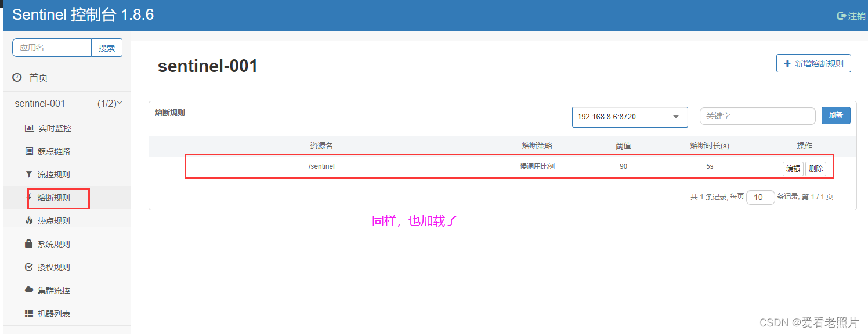This screenshot has width=868, height=334.
Task: Click the cloud icon for 集群流控
Action: pyautogui.click(x=29, y=289)
